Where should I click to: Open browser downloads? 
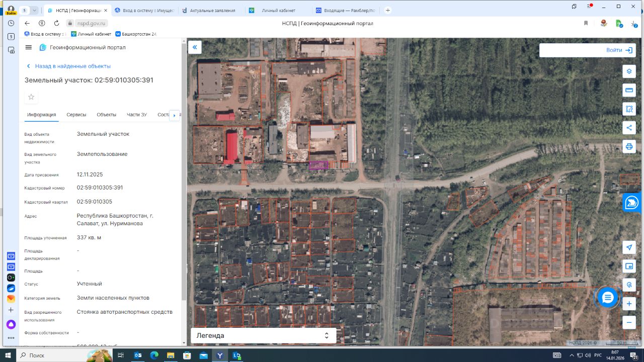coord(634,23)
